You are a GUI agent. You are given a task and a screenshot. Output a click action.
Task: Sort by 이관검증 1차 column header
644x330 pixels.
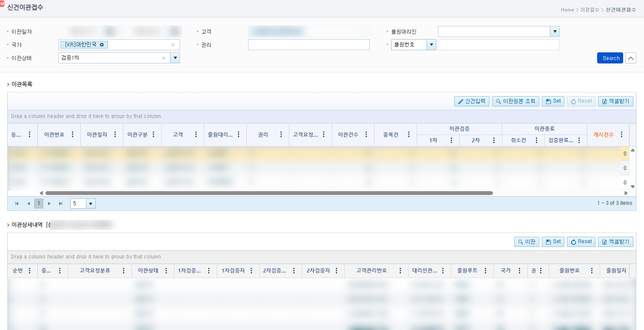click(x=433, y=141)
